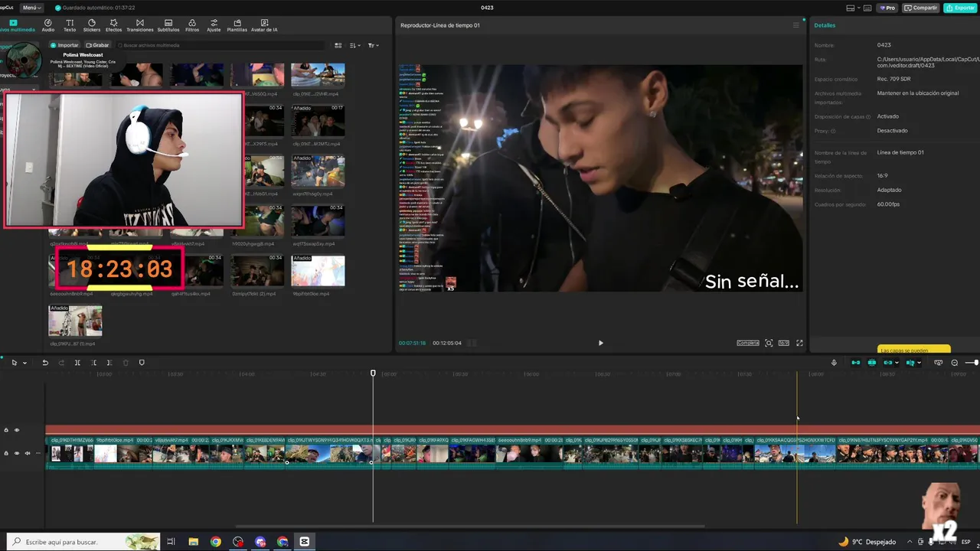Viewport: 980px width, 551px height.
Task: Open the Ajuste panel
Action: [214, 25]
